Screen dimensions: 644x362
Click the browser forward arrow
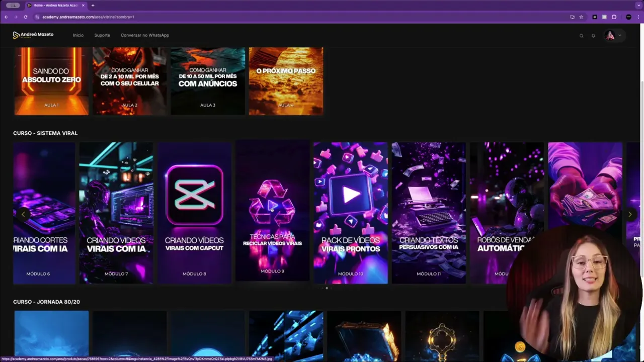pos(16,17)
